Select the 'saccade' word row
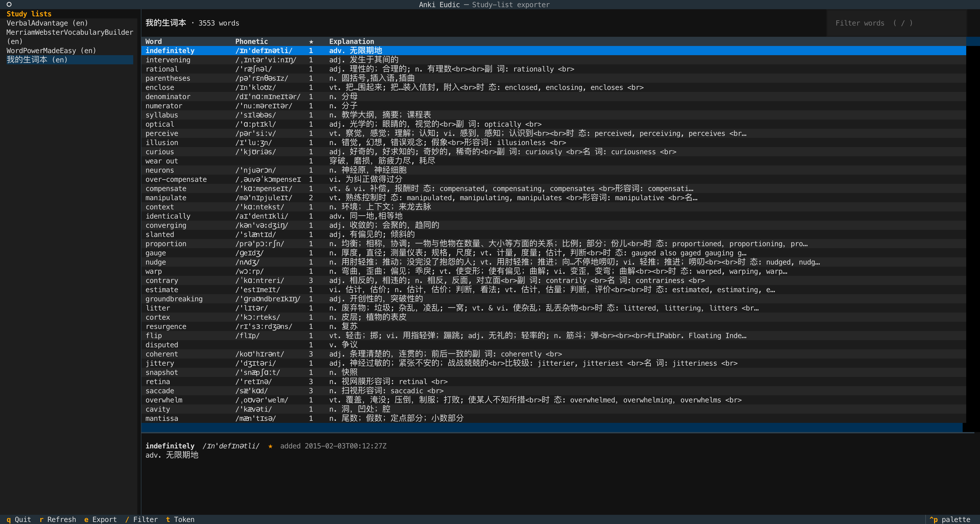The width and height of the screenshot is (980, 524). coord(554,391)
